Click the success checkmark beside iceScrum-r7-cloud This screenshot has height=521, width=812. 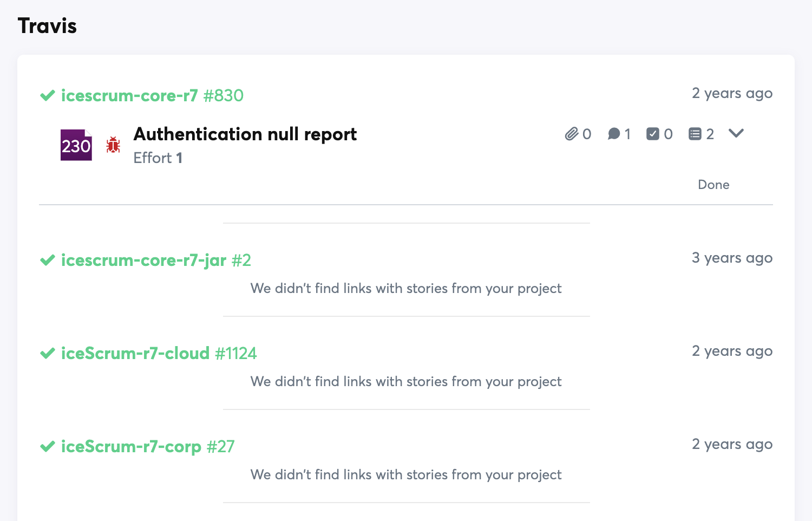click(47, 353)
